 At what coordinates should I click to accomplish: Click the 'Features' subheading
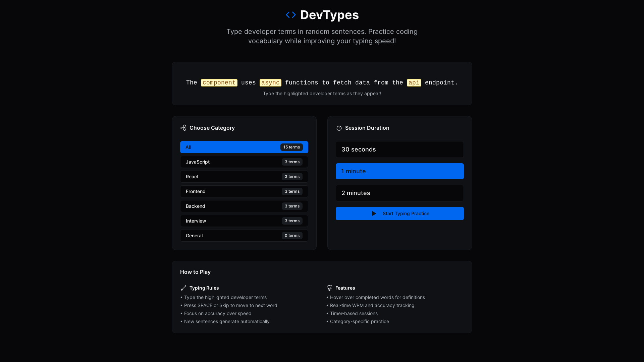coord(345,288)
